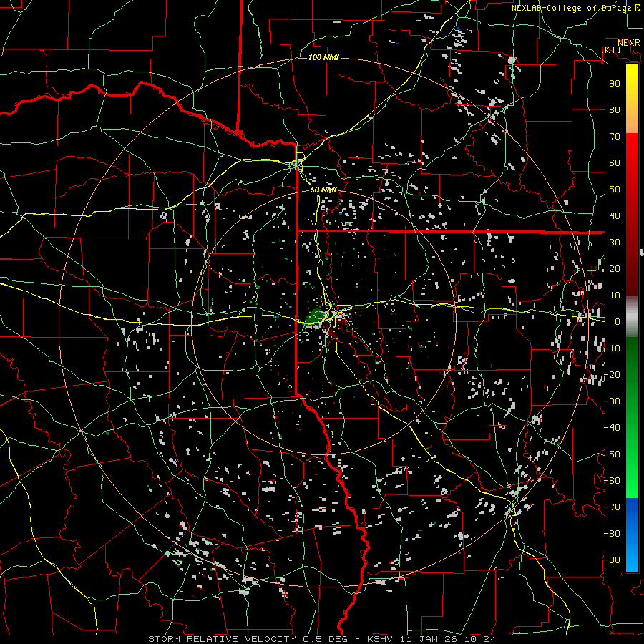Screen dimensions: 644x644
Task: Click the "KSHV" radar site identifier
Action: pos(379,639)
